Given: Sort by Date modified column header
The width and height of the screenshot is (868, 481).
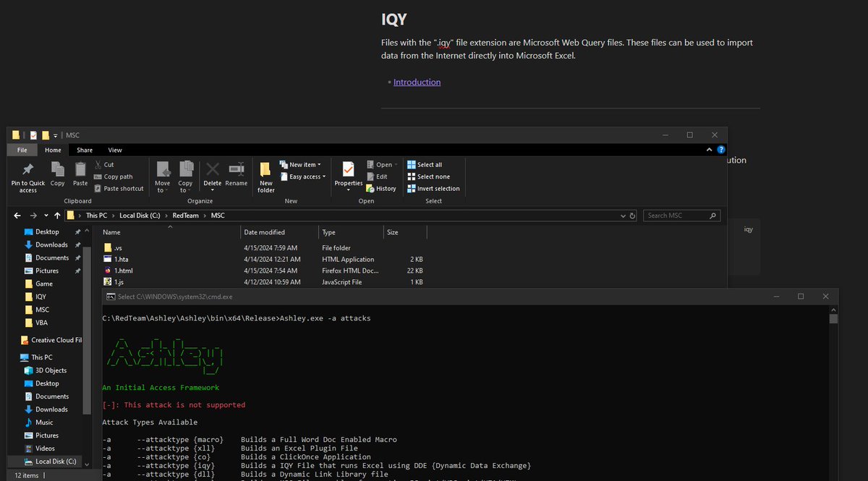Looking at the screenshot, I should coord(280,232).
